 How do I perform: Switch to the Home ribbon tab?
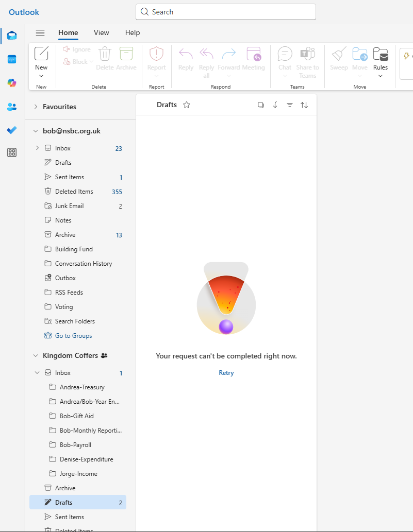[x=68, y=32]
